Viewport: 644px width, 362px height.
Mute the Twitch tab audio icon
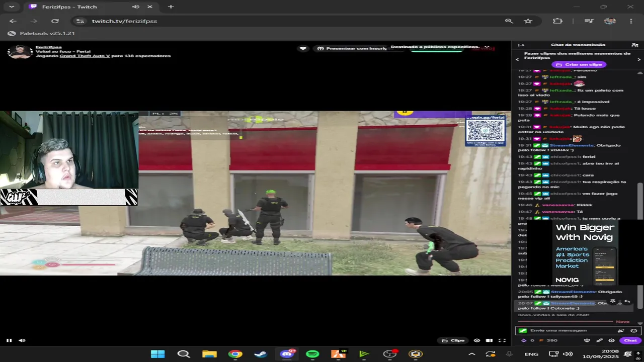tap(135, 7)
